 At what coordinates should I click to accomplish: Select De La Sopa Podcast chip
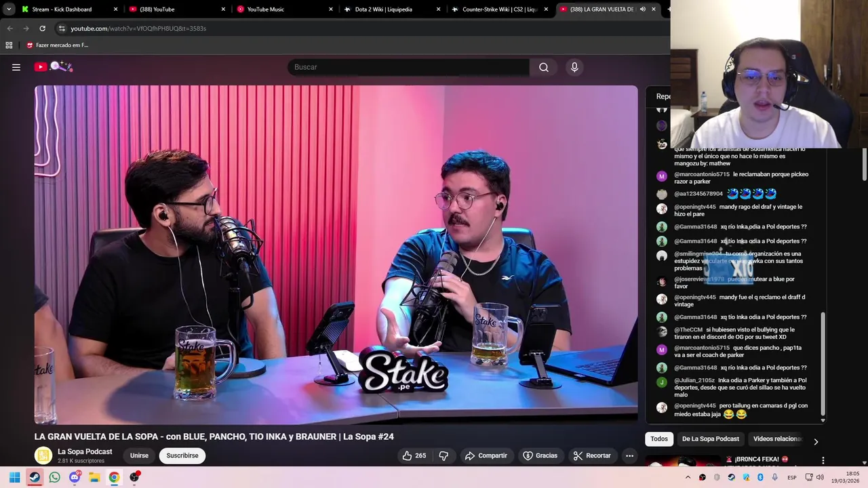(710, 439)
